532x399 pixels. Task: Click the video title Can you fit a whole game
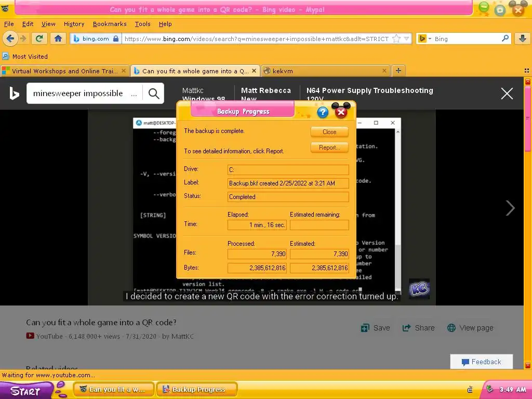101,322
